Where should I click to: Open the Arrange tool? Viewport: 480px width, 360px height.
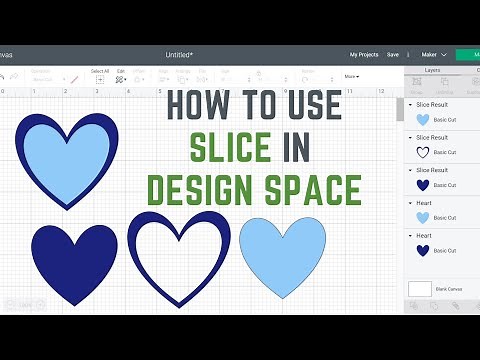182,79
